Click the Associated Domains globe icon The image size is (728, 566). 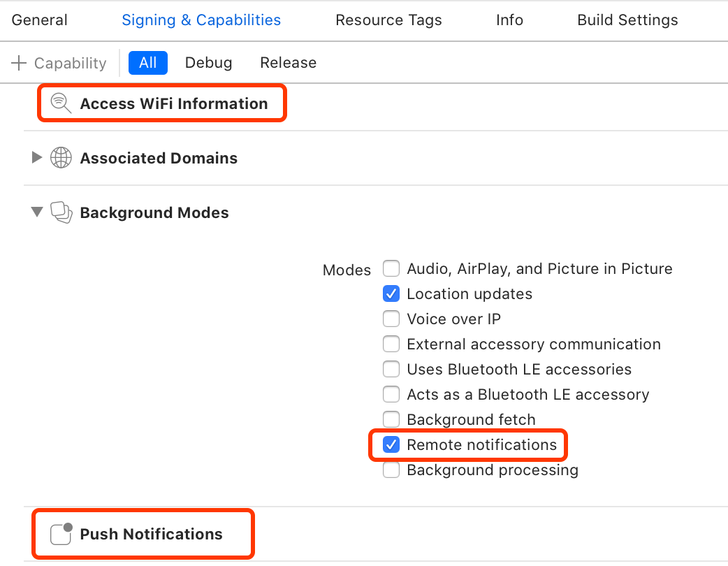coord(61,158)
